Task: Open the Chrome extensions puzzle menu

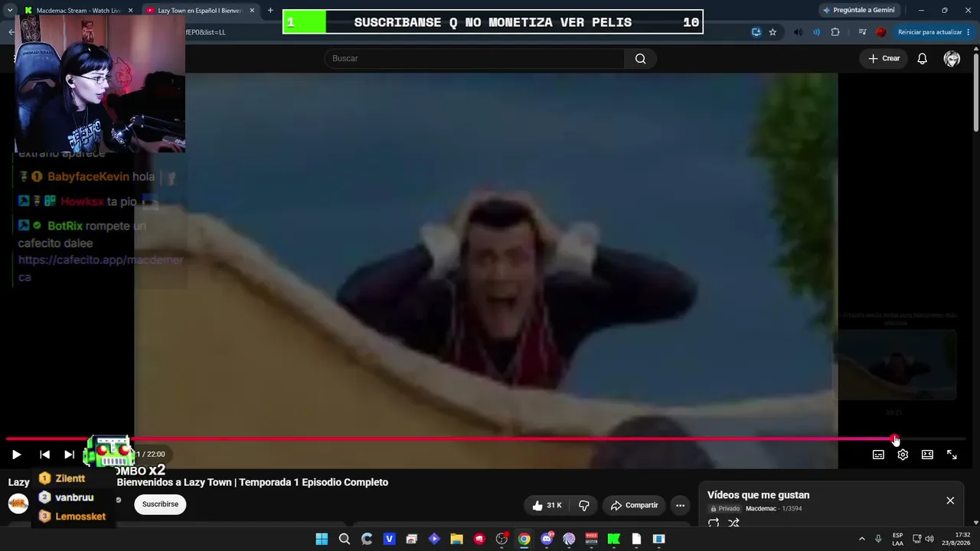Action: [835, 32]
